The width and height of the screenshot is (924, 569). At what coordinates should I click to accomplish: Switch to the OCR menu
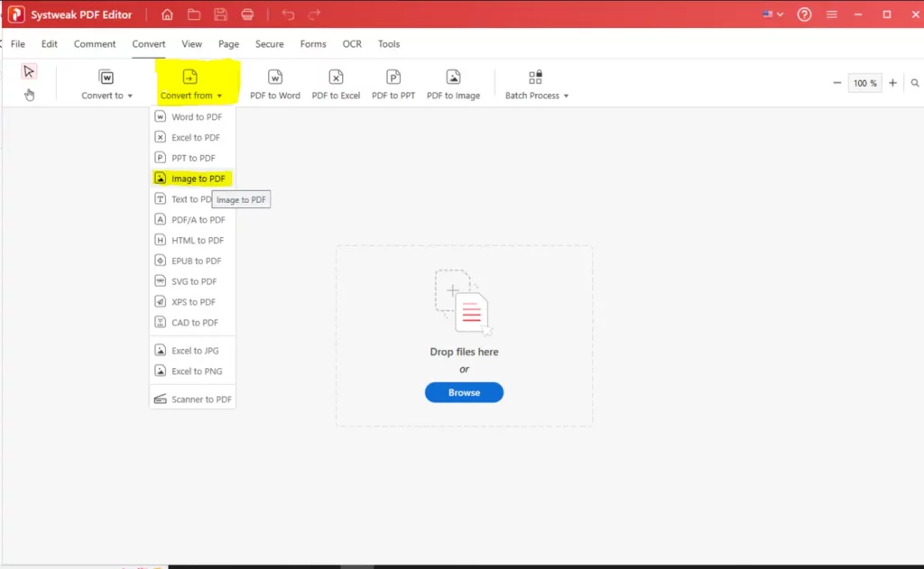tap(352, 43)
